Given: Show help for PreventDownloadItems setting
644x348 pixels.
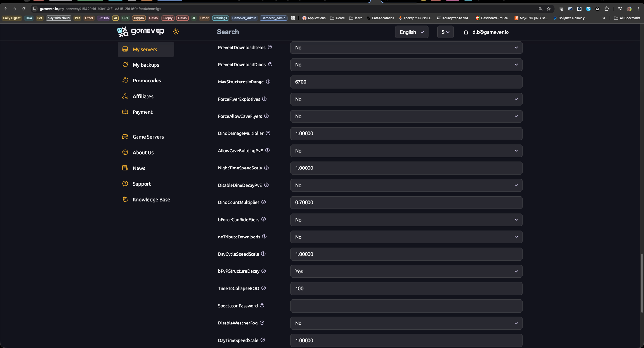Looking at the screenshot, I should click(270, 47).
